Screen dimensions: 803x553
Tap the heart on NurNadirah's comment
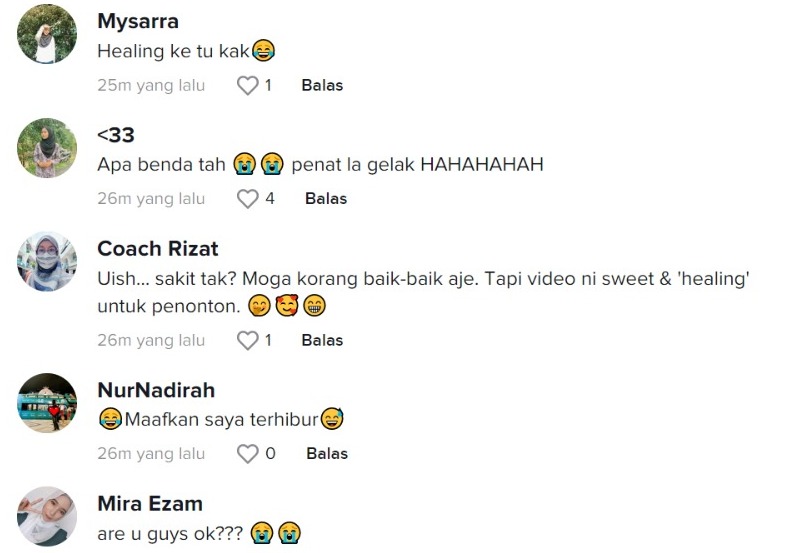click(247, 454)
